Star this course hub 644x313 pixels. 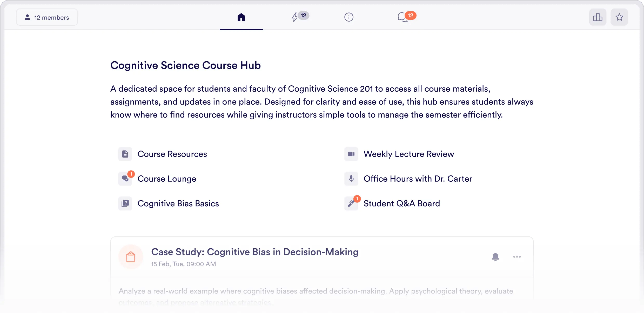619,17
